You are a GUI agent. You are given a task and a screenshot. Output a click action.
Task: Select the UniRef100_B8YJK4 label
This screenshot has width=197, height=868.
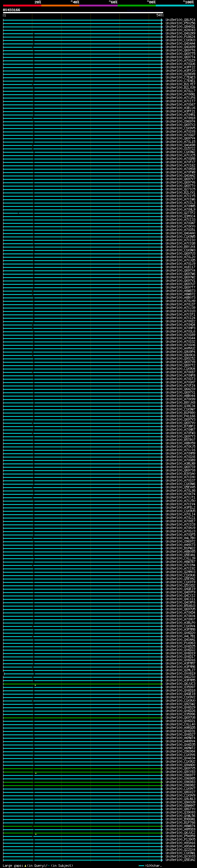coord(180,247)
